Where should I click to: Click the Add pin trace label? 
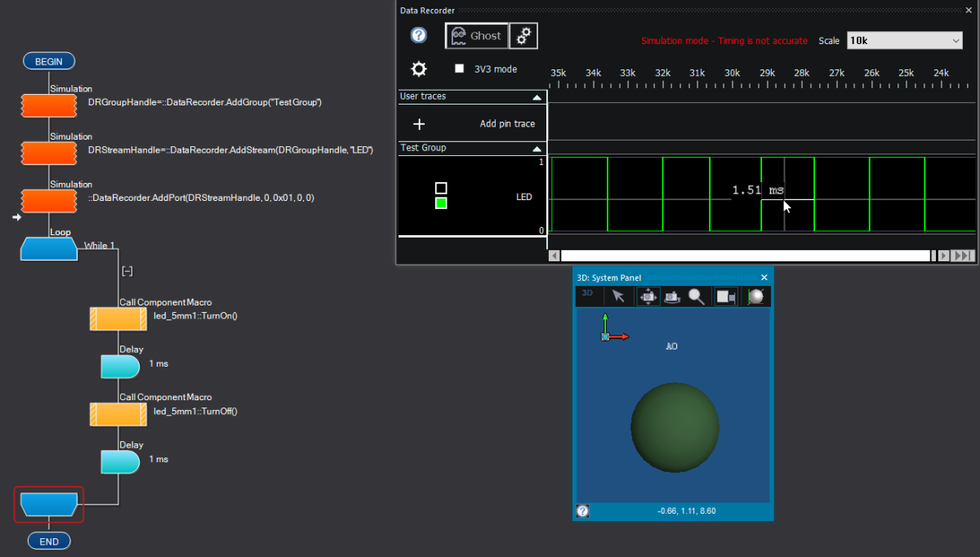506,124
